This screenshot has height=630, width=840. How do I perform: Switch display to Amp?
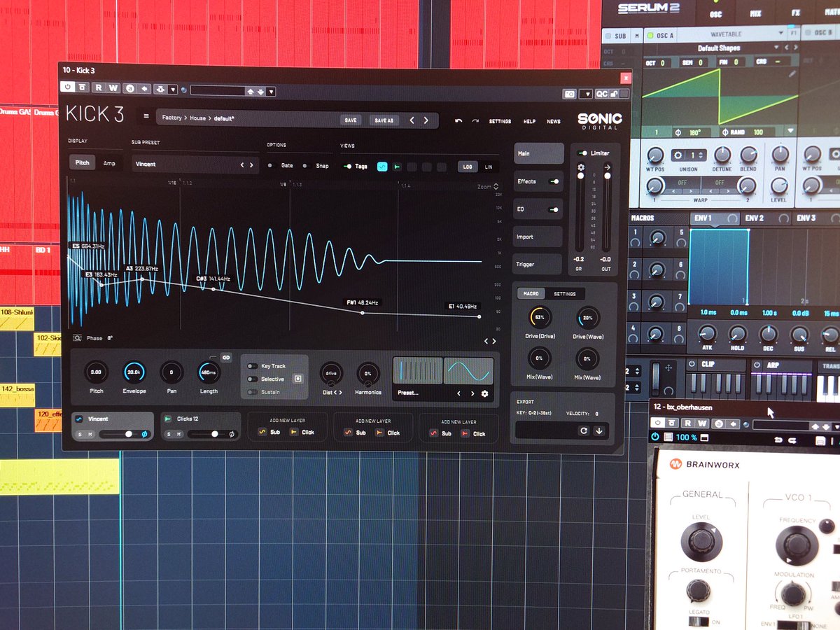point(109,163)
